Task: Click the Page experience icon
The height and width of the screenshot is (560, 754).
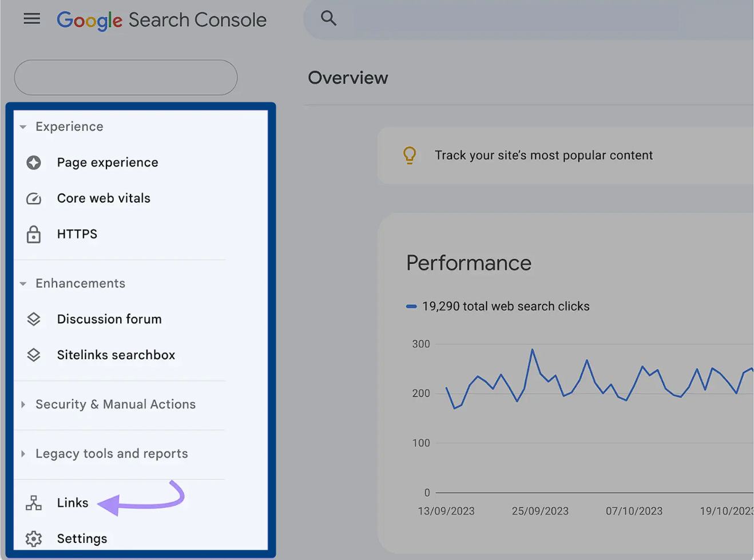Action: point(34,162)
